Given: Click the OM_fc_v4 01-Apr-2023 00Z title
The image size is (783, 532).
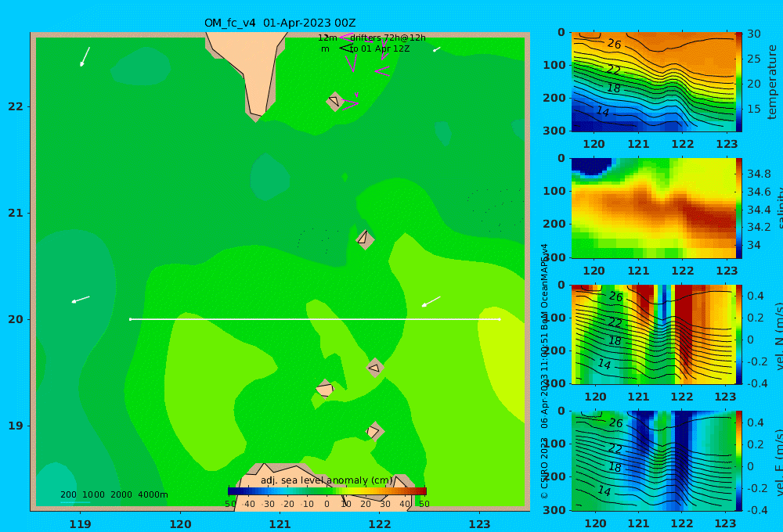Looking at the screenshot, I should (x=280, y=23).
